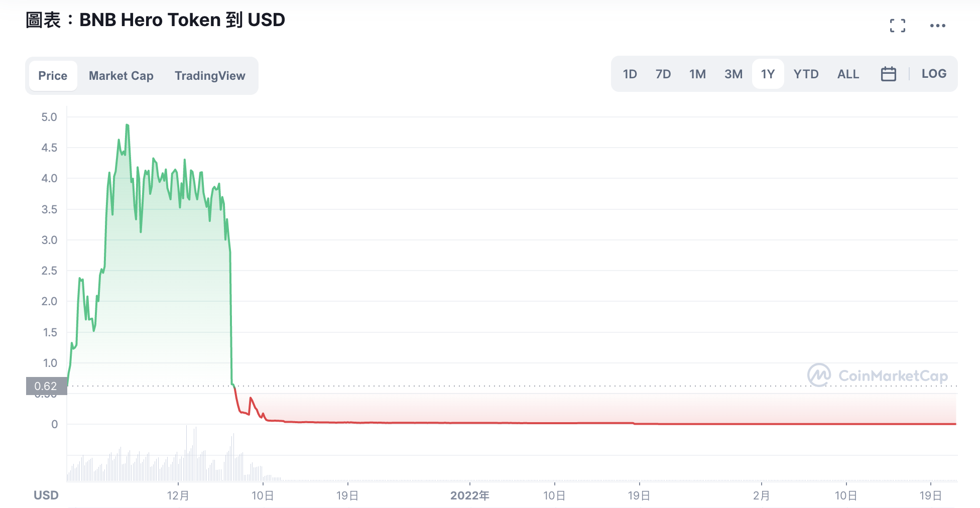Image resolution: width=980 pixels, height=508 pixels.
Task: Toggle the LOG scale option
Action: [934, 74]
